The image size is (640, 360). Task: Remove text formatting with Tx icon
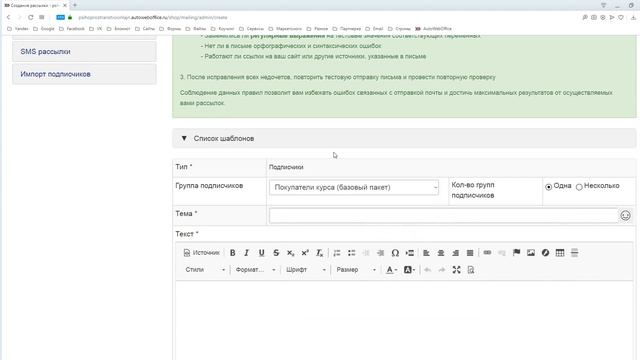[x=320, y=253]
